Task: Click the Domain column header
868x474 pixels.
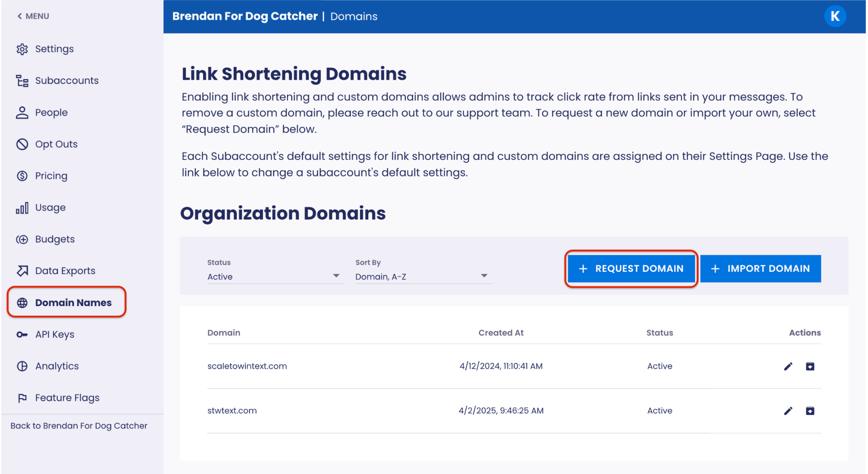Action: click(x=224, y=333)
